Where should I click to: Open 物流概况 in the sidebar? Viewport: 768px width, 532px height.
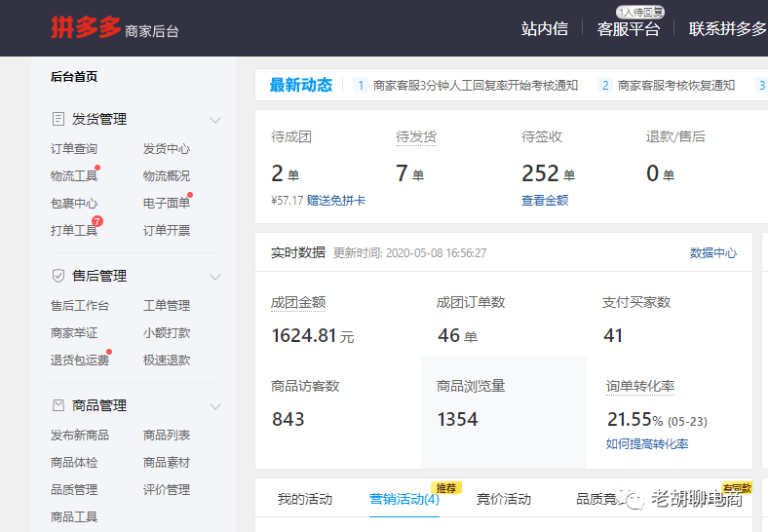click(167, 175)
